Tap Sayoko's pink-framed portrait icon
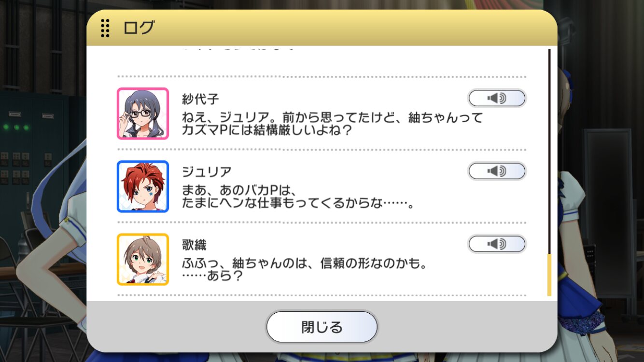644x362 pixels. pyautogui.click(x=143, y=113)
